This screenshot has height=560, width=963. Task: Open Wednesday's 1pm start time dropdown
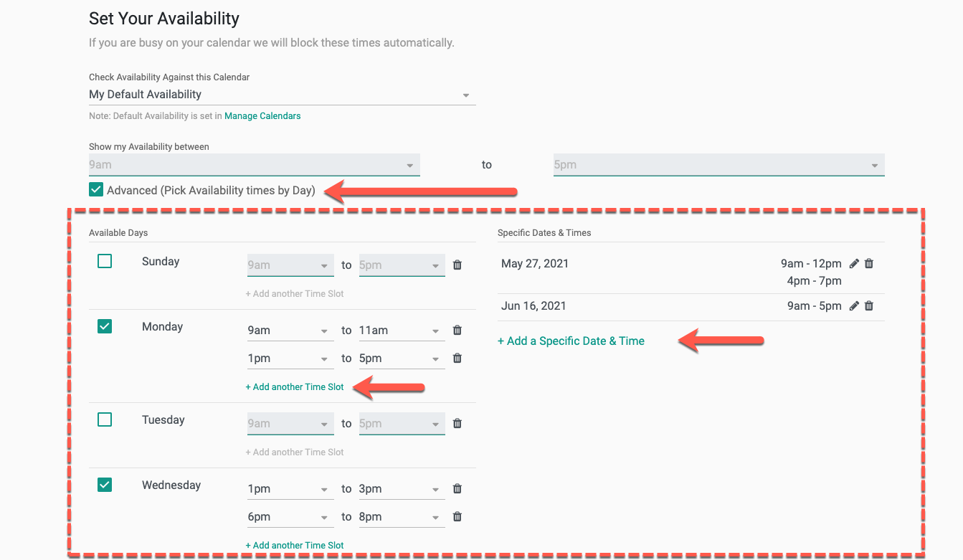[326, 488]
